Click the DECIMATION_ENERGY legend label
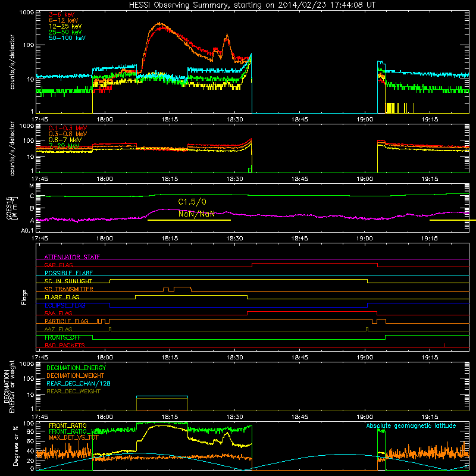 (76, 368)
